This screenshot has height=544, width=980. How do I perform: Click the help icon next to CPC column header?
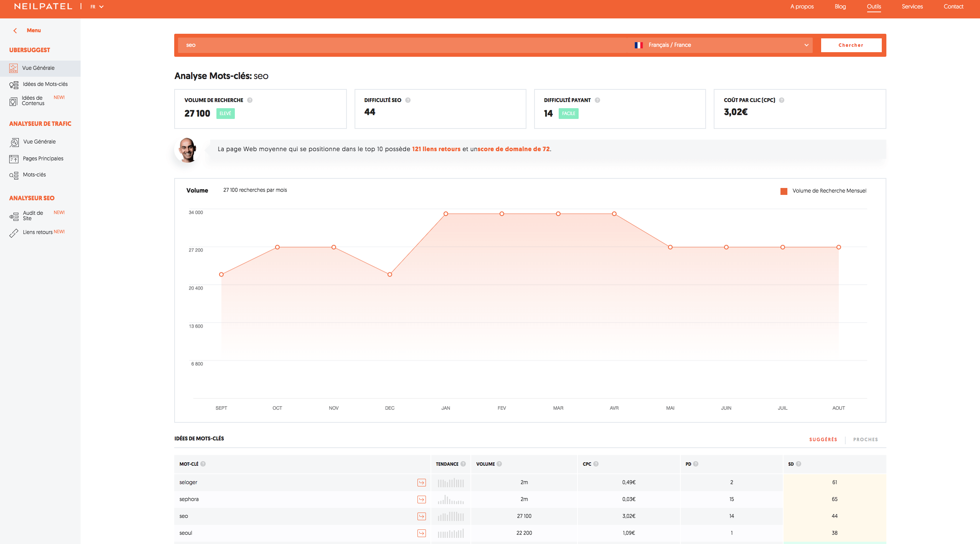(x=596, y=464)
